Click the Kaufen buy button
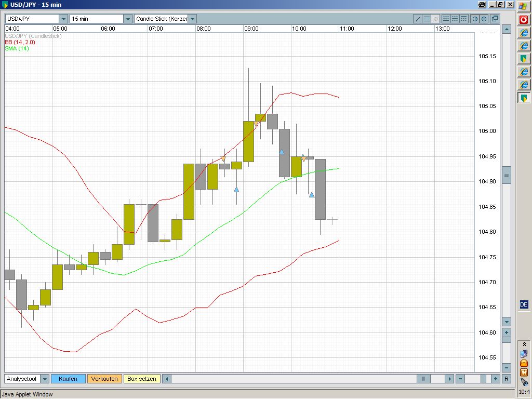The width and height of the screenshot is (532, 399). [68, 379]
